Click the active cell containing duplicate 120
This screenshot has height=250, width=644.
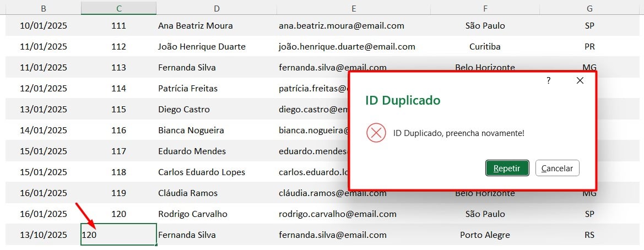coord(118,235)
